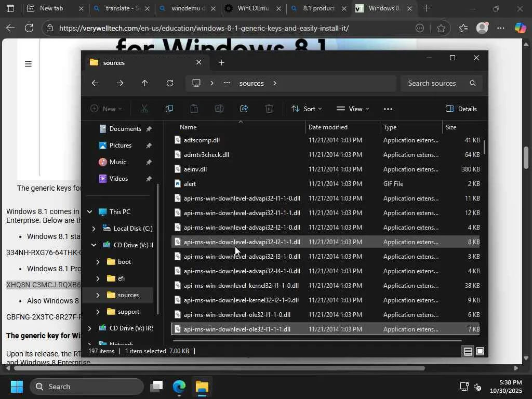The width and height of the screenshot is (532, 399).
Task: Click the Share icon in Explorer toolbar
Action: (244, 109)
